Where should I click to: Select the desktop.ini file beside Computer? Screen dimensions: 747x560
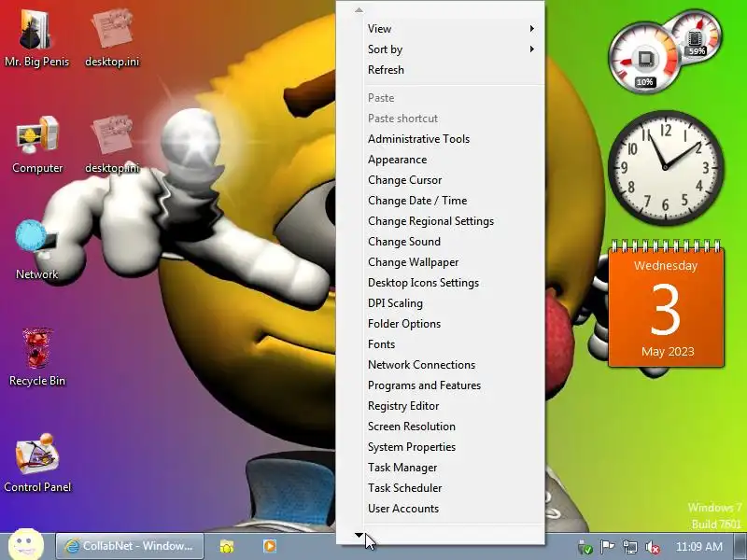tap(112, 143)
